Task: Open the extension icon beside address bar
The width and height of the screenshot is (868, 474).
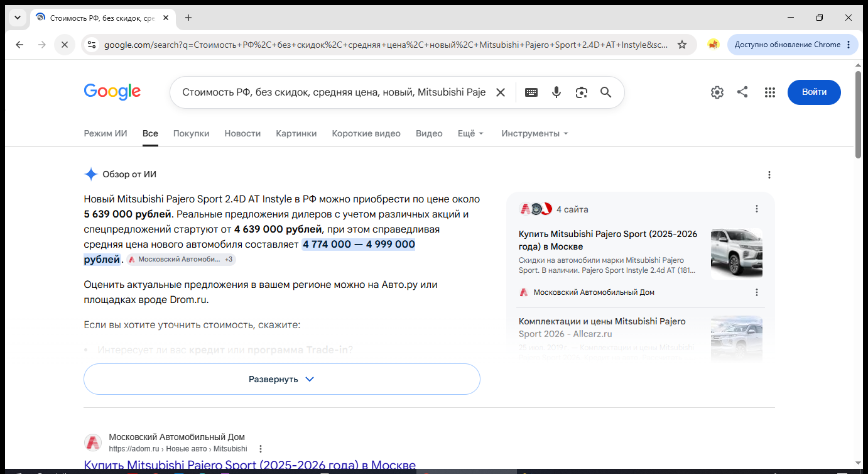Action: [713, 45]
